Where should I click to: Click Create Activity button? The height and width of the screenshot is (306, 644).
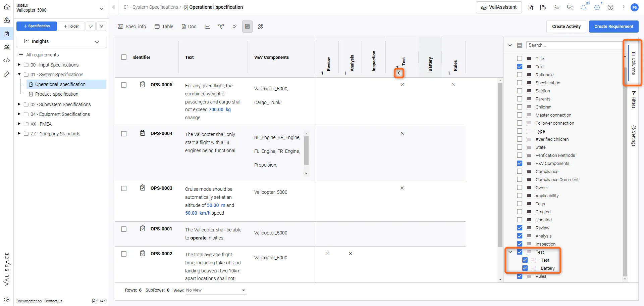[566, 27]
